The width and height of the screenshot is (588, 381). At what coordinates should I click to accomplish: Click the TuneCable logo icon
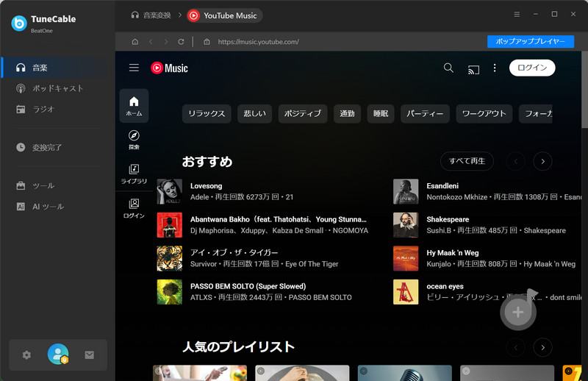(x=19, y=24)
